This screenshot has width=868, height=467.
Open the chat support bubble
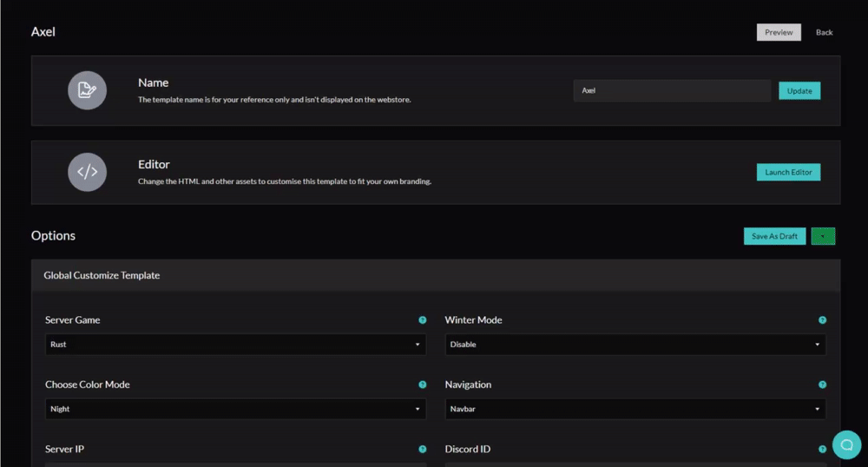pos(846,444)
